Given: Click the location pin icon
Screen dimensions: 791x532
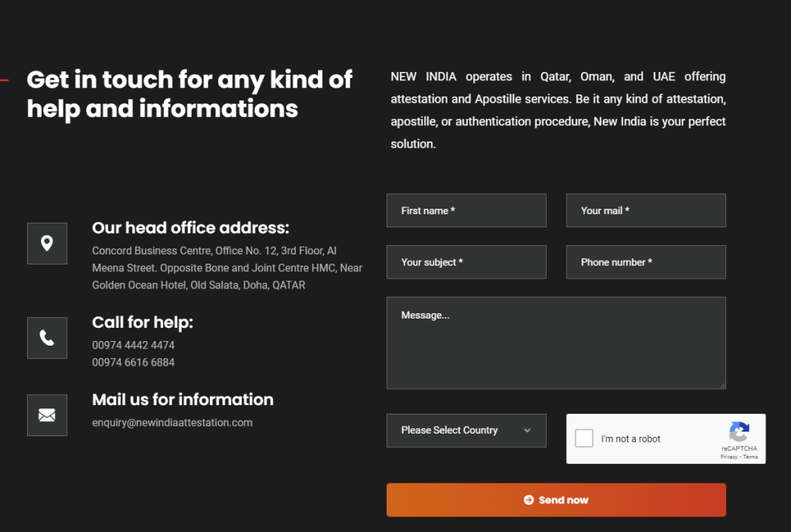Looking at the screenshot, I should tap(47, 244).
